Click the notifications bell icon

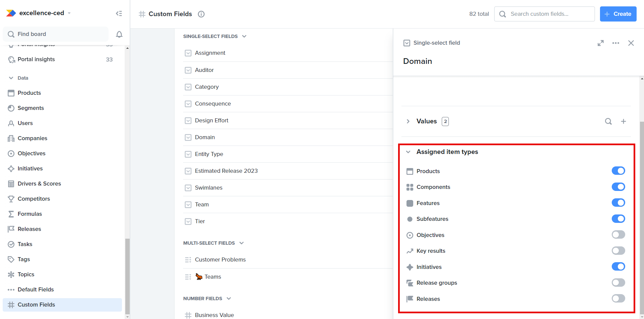[119, 34]
